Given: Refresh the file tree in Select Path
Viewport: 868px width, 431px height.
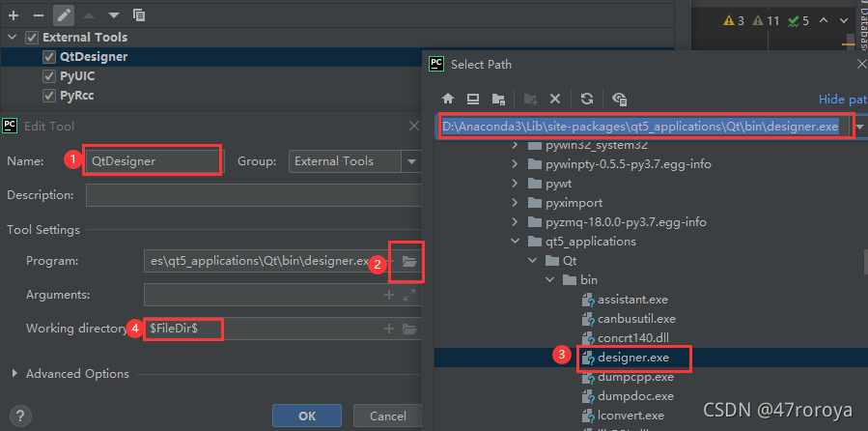Looking at the screenshot, I should pos(587,99).
